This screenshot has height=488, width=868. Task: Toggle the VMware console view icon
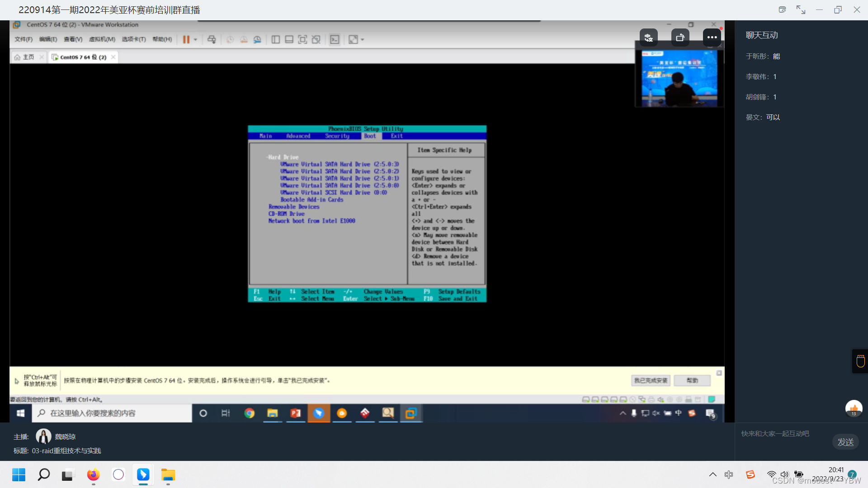335,40
